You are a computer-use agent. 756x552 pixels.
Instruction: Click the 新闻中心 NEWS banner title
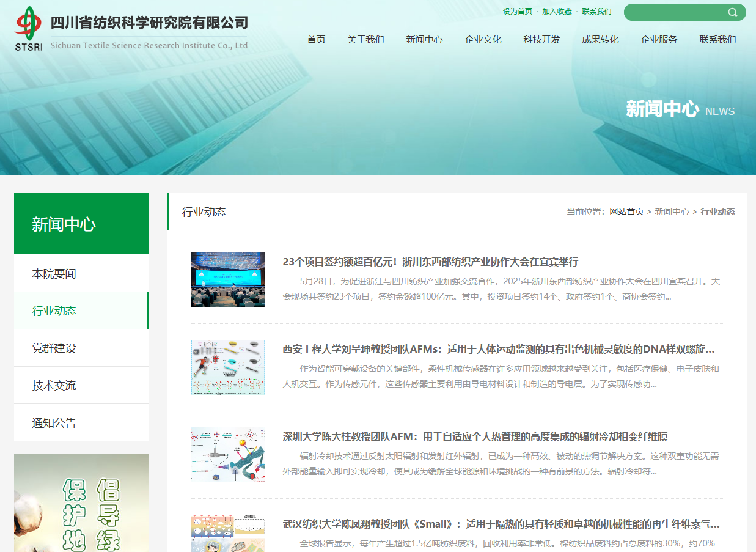click(x=680, y=110)
